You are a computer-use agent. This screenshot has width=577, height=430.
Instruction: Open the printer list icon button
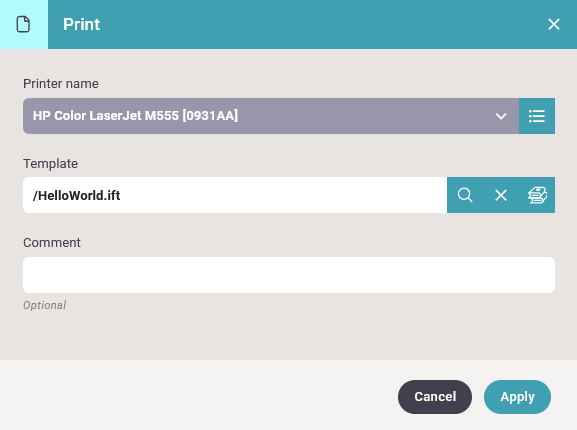point(537,116)
